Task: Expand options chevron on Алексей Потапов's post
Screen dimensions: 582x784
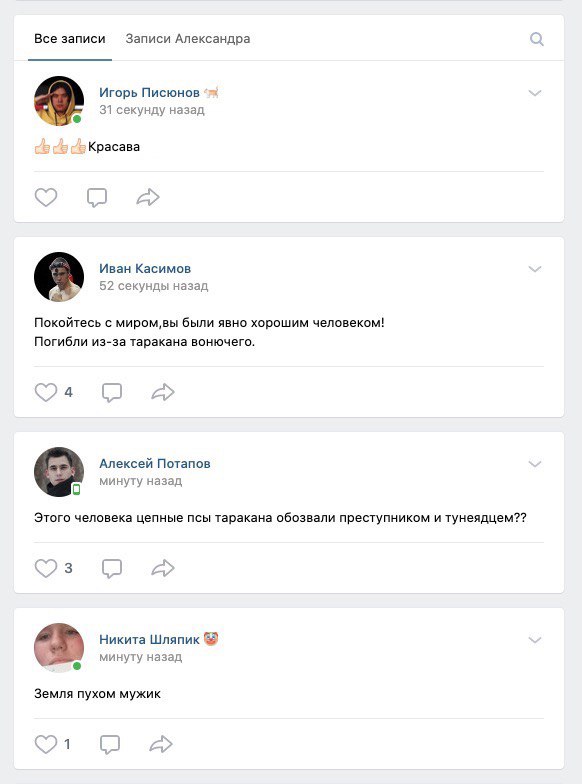Action: pyautogui.click(x=535, y=464)
